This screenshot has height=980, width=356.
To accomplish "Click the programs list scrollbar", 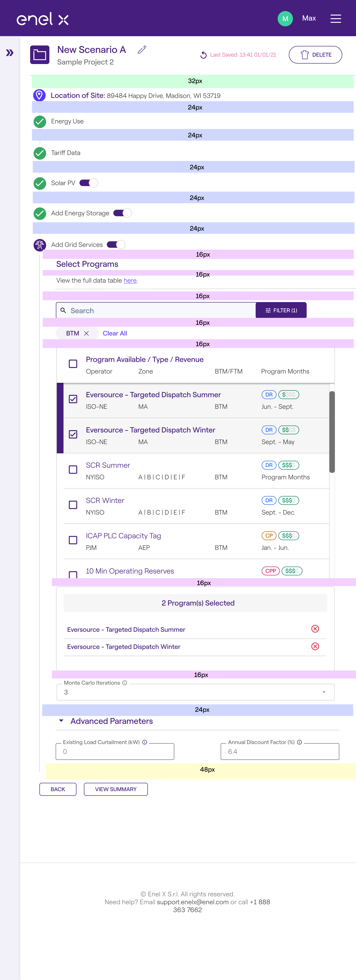I will (x=332, y=432).
